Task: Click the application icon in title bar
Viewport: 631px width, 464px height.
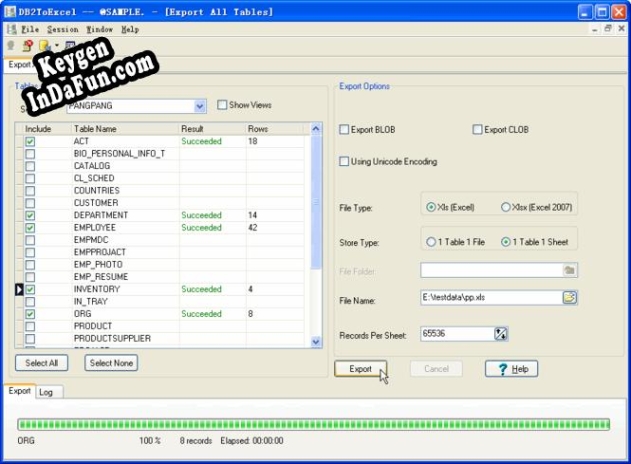Action: 10,12
